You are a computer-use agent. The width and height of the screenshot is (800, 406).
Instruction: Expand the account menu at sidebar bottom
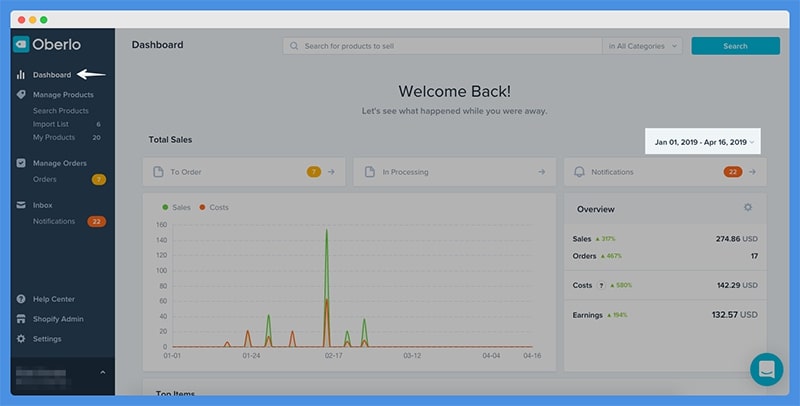tap(102, 373)
